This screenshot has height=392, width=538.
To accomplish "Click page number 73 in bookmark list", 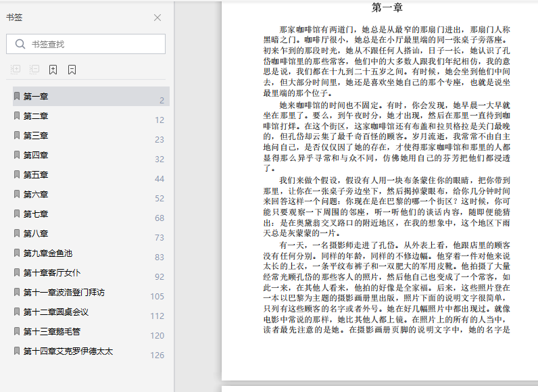I will pos(160,237).
